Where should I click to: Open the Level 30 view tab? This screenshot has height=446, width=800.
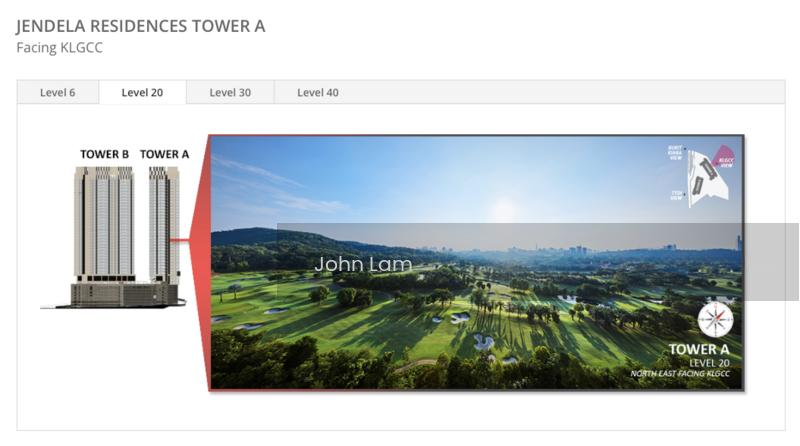(x=230, y=93)
